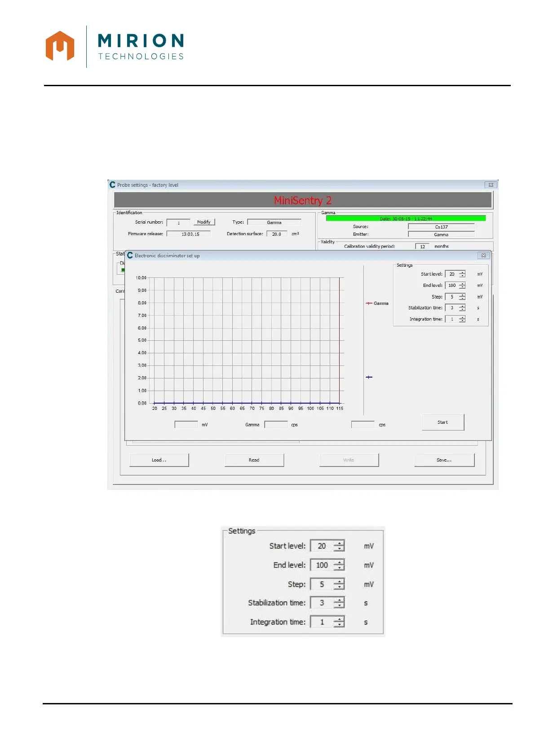Click End level stepper in enlarged Settings
The height and width of the screenshot is (756, 535).
(339, 565)
